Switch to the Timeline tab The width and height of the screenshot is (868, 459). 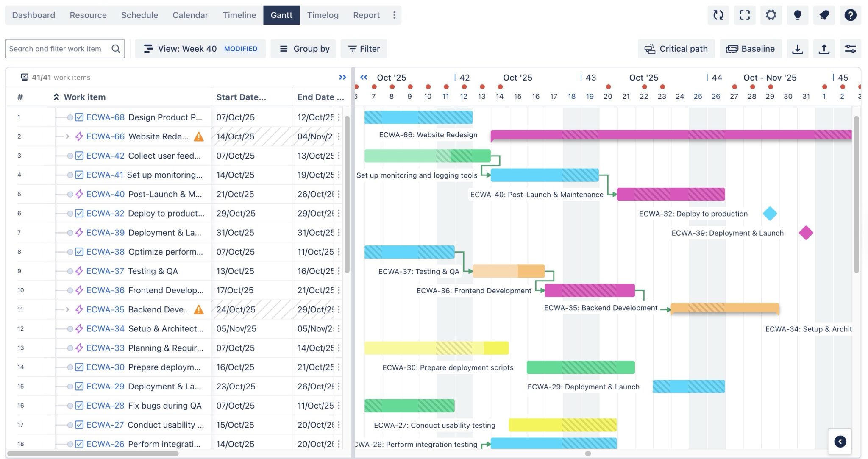(x=239, y=15)
